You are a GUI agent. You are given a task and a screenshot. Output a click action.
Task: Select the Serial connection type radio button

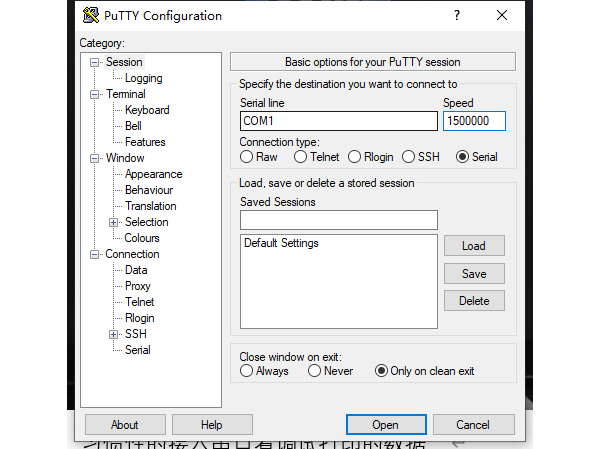click(x=462, y=157)
